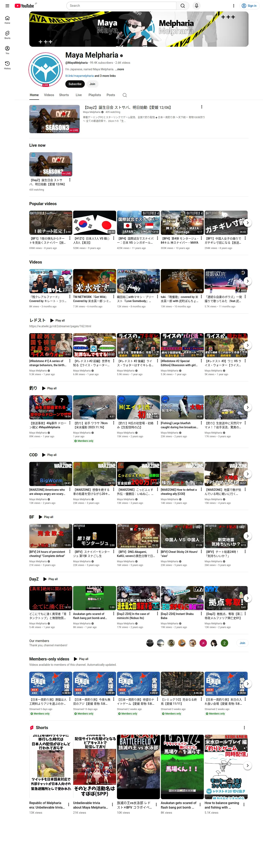This screenshot has width=263, height=868.
Task: Expand channel description with ...more
Action: (120, 69)
